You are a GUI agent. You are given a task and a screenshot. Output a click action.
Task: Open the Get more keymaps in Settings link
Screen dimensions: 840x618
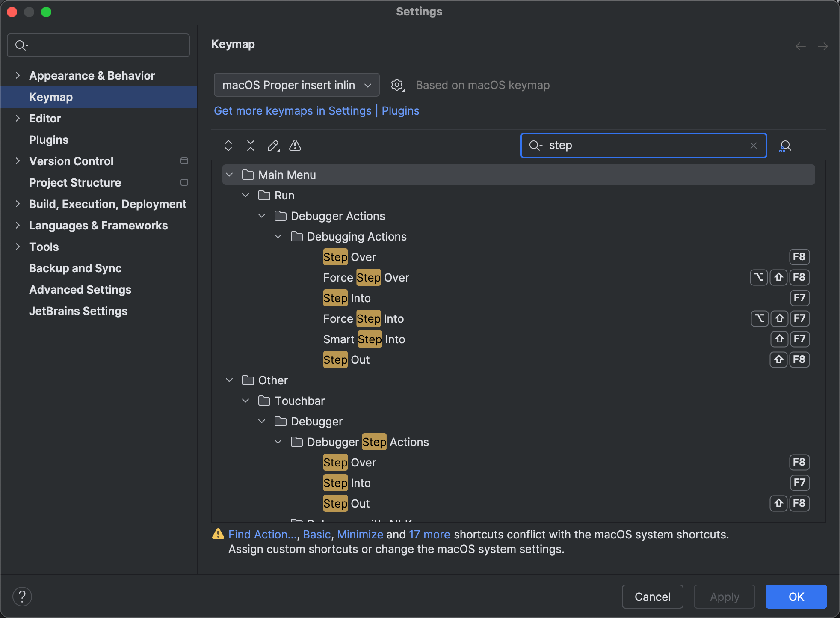pyautogui.click(x=293, y=111)
